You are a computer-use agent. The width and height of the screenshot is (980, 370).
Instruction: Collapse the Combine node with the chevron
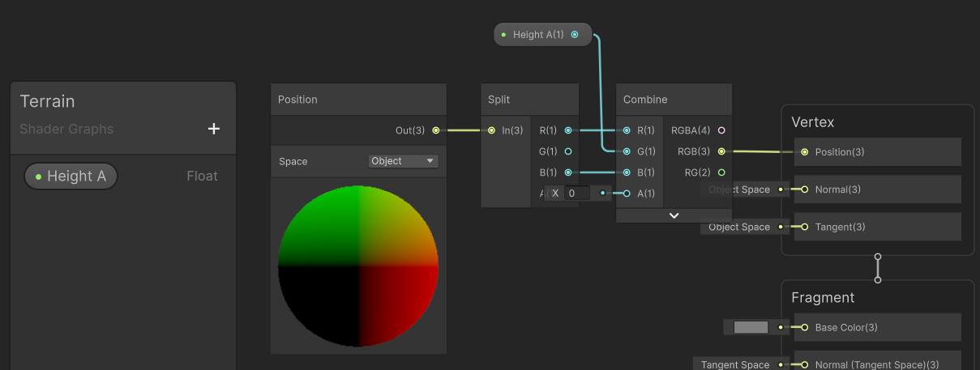(674, 215)
